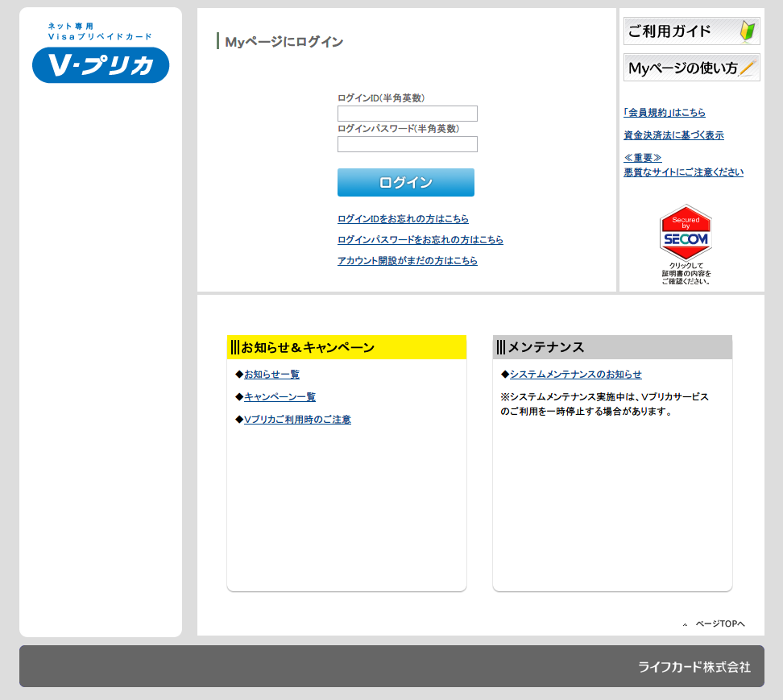Follow the アカウント開設 link

407,261
